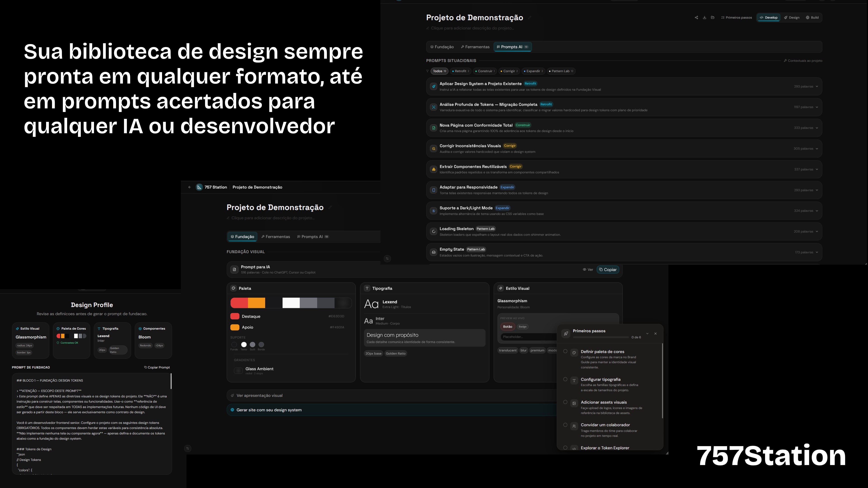Click the scan icon on Análise Profunda de Tokens row
The image size is (868, 488).
tap(434, 107)
